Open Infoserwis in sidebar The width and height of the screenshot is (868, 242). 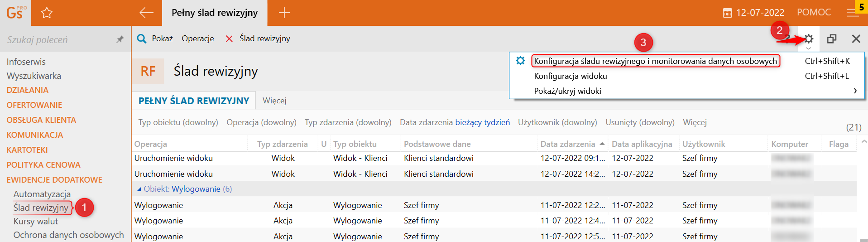tap(26, 62)
